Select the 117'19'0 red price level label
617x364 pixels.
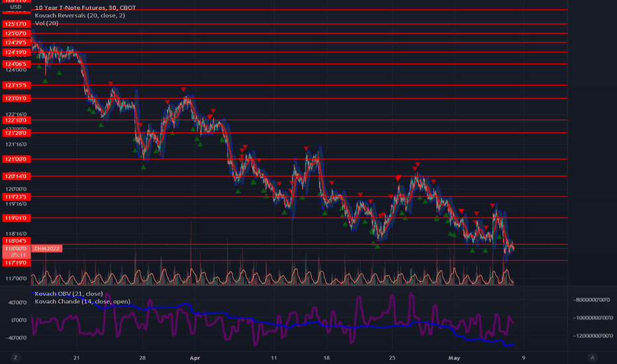pyautogui.click(x=16, y=263)
